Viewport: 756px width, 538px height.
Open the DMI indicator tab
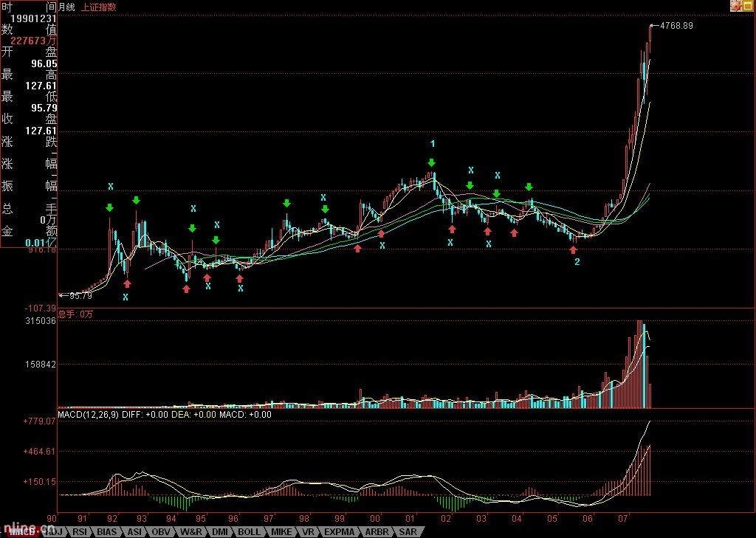[220, 532]
